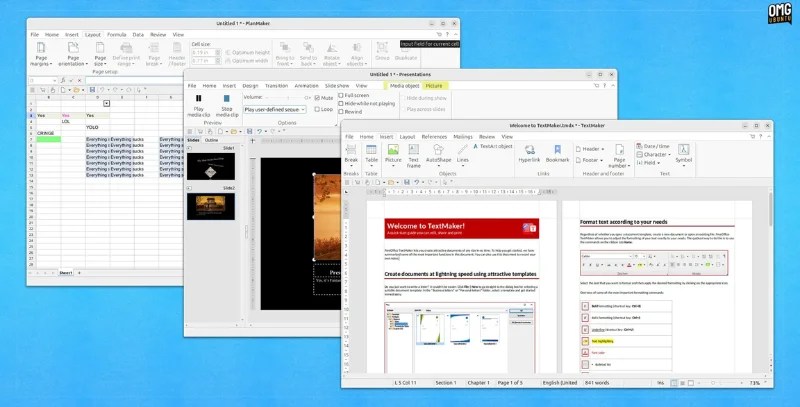
Task: Open the AutoShape gallery in TextMaker
Action: pos(438,155)
